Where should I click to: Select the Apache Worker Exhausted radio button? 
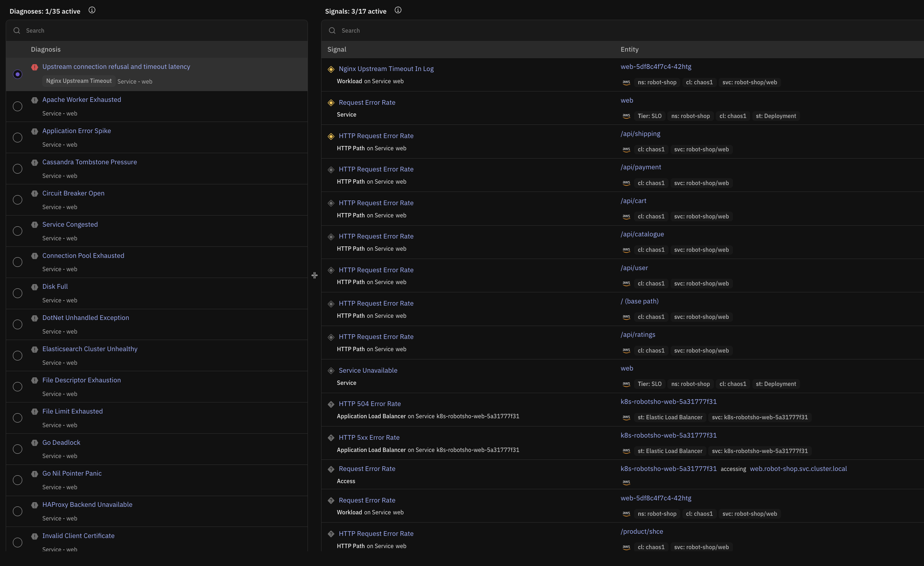18,106
